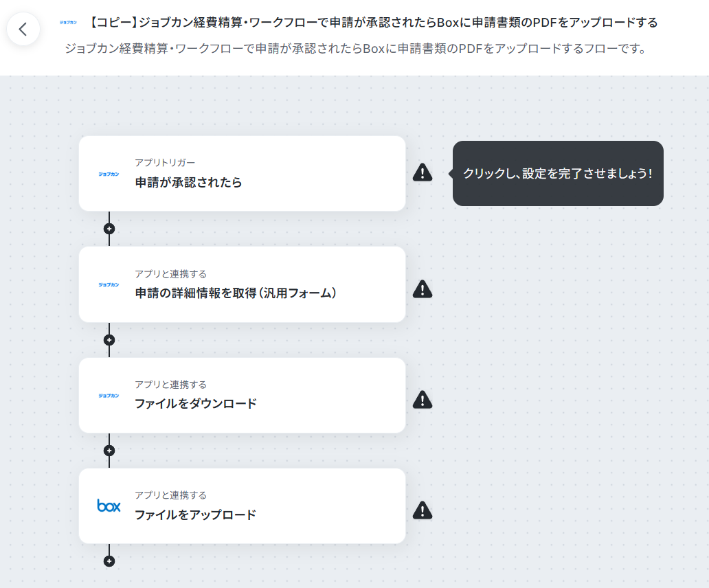Click the アプリトリガー label
The width and height of the screenshot is (709, 588).
tap(165, 163)
